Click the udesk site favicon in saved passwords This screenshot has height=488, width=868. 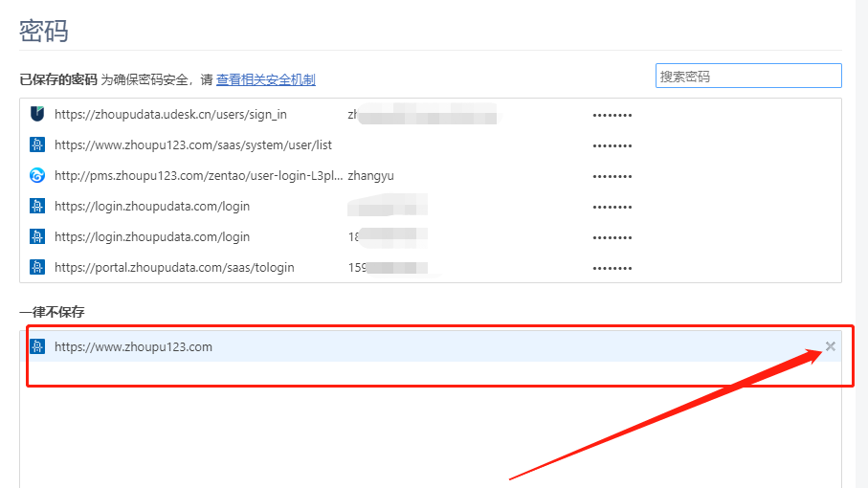pos(37,114)
